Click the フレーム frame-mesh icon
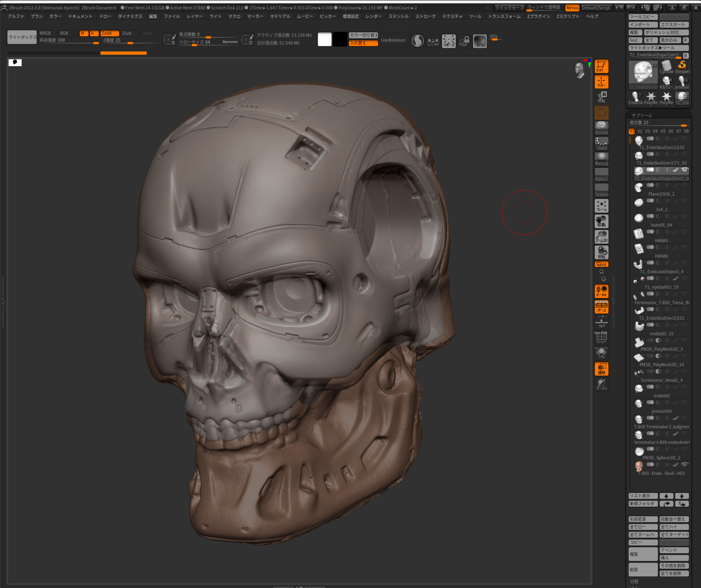This screenshot has width=701, height=588. pos(601,206)
